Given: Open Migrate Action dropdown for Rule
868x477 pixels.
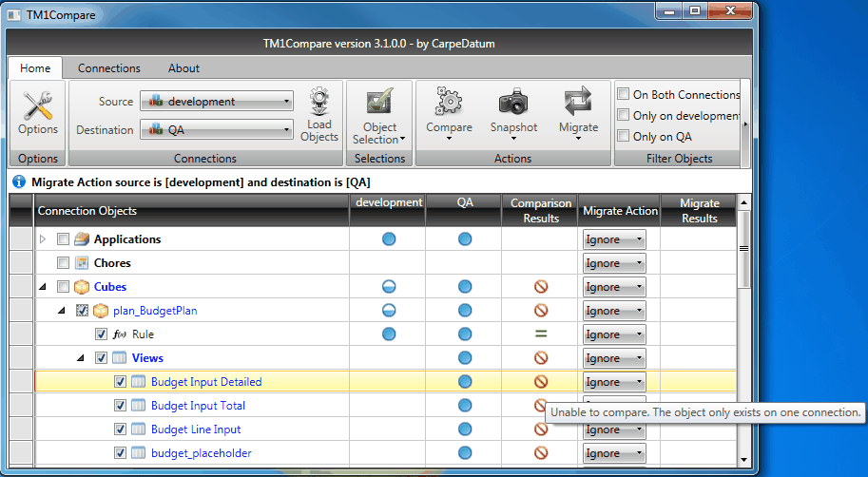Looking at the screenshot, I should (x=614, y=334).
